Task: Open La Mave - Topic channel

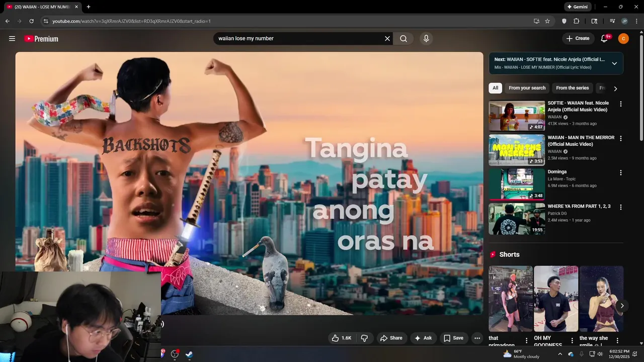Action: click(562, 179)
